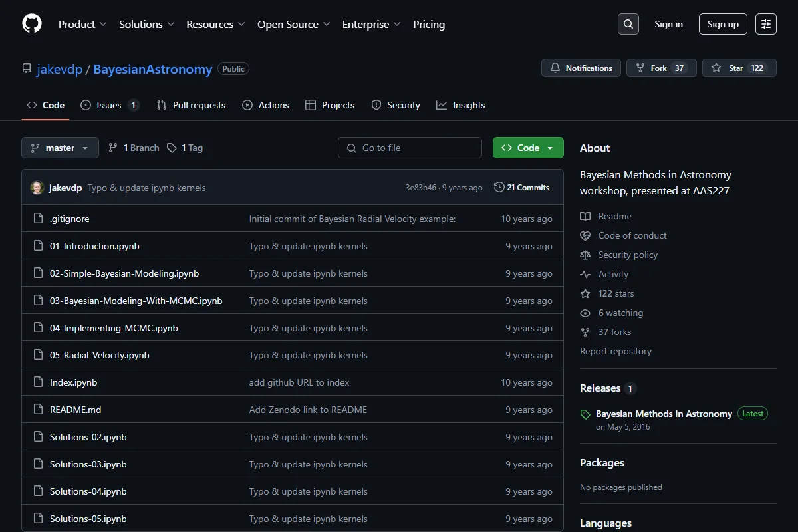Star the repository with the star icon
This screenshot has height=532, width=798.
pos(716,68)
